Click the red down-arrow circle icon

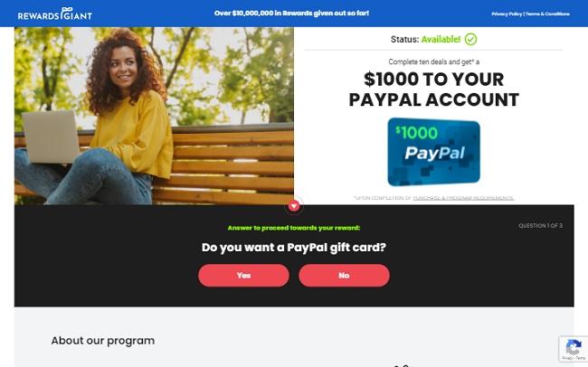pyautogui.click(x=294, y=205)
